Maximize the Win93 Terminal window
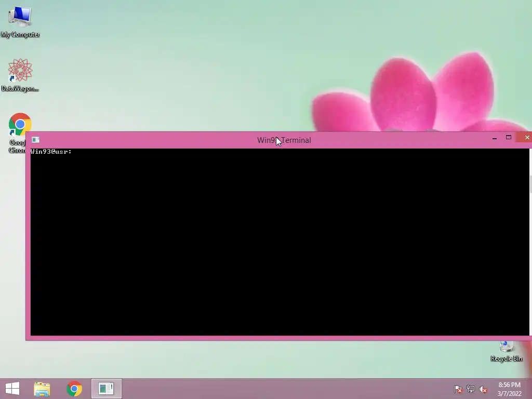 tap(508, 137)
